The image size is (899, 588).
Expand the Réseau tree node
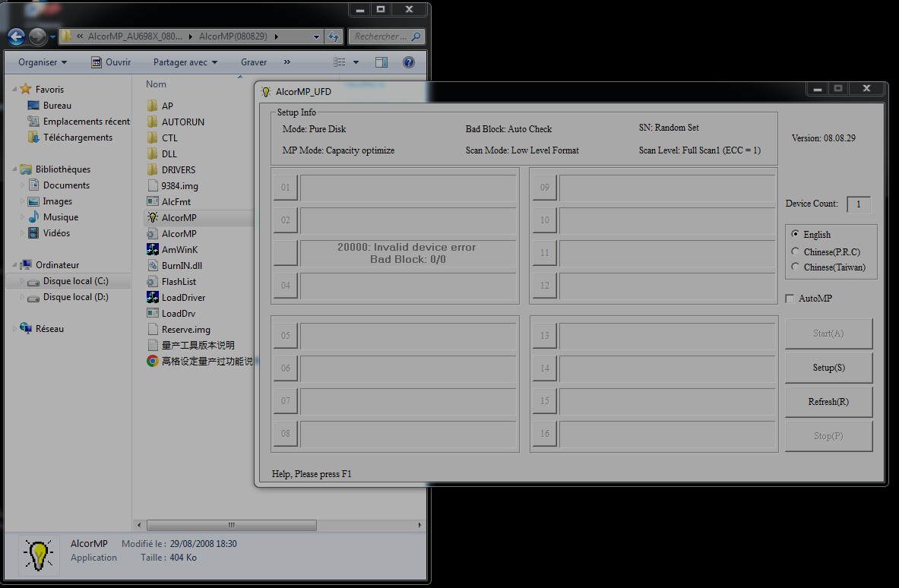pos(15,328)
